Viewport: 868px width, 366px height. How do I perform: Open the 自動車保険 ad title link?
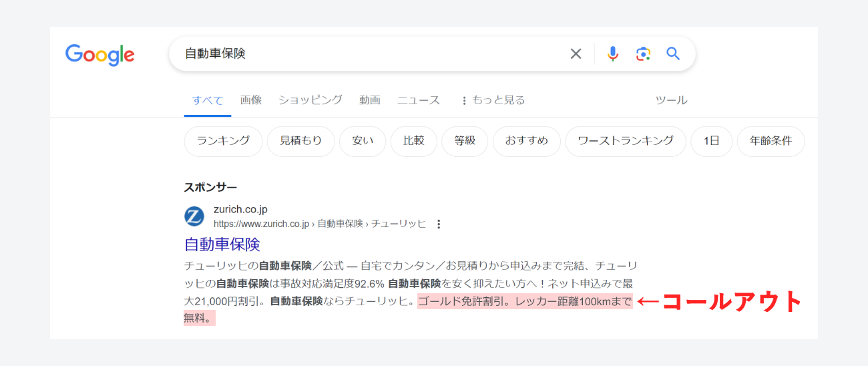coord(222,244)
